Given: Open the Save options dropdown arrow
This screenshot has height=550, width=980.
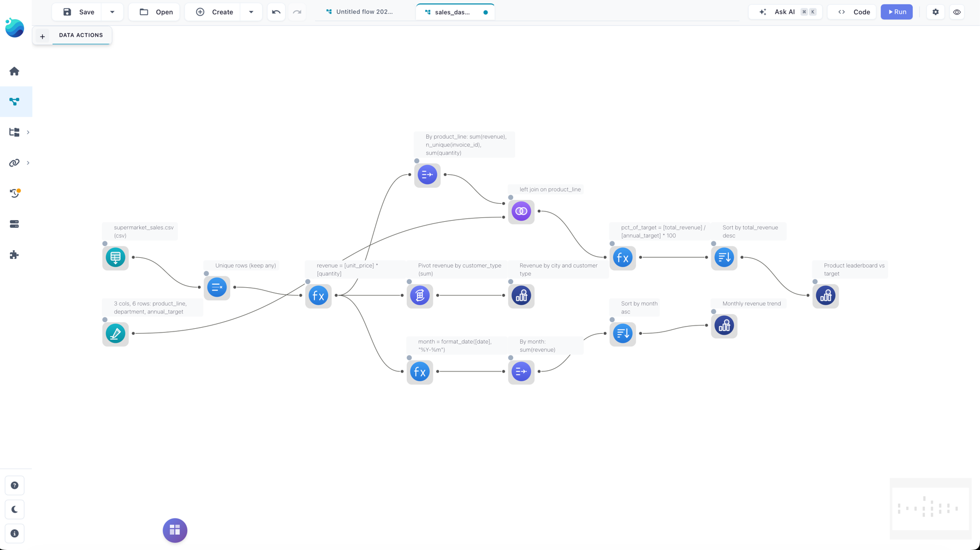Looking at the screenshot, I should pyautogui.click(x=112, y=12).
